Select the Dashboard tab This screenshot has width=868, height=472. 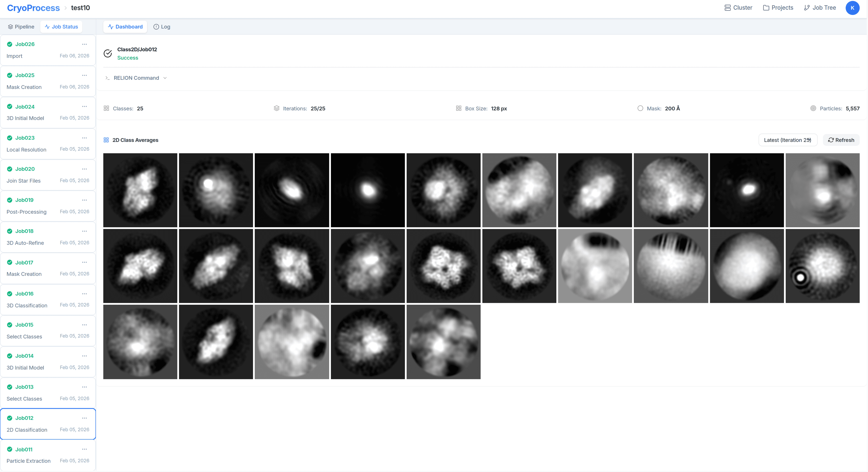click(125, 27)
